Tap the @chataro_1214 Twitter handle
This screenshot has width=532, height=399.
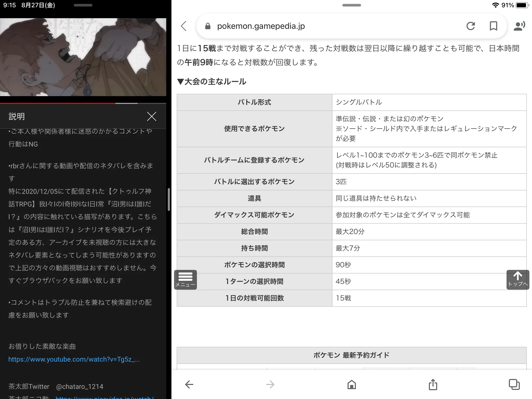click(80, 387)
